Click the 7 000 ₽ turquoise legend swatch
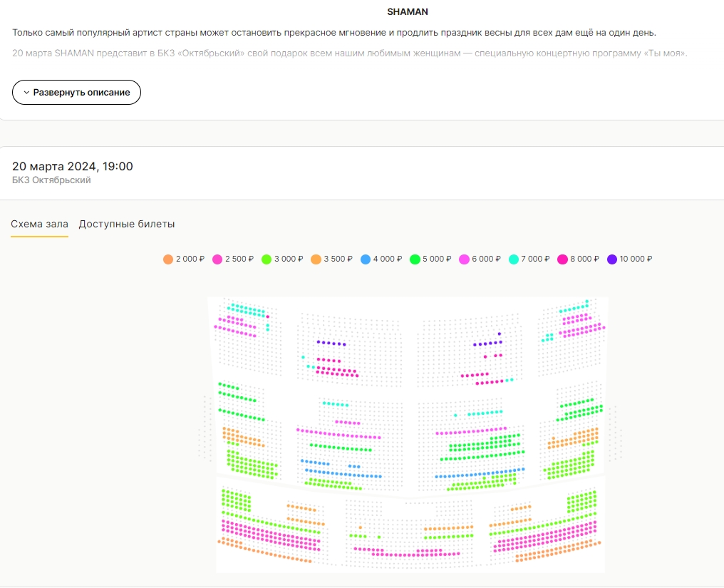 514,259
